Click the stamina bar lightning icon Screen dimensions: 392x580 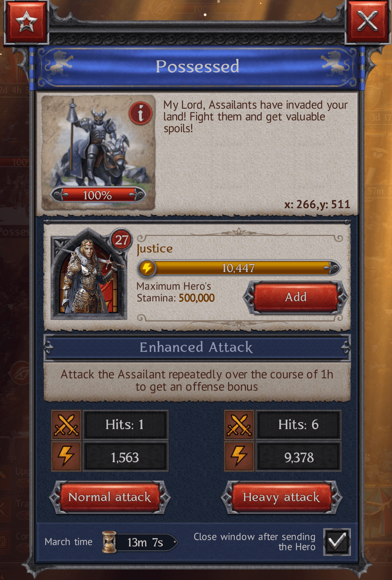point(147,268)
